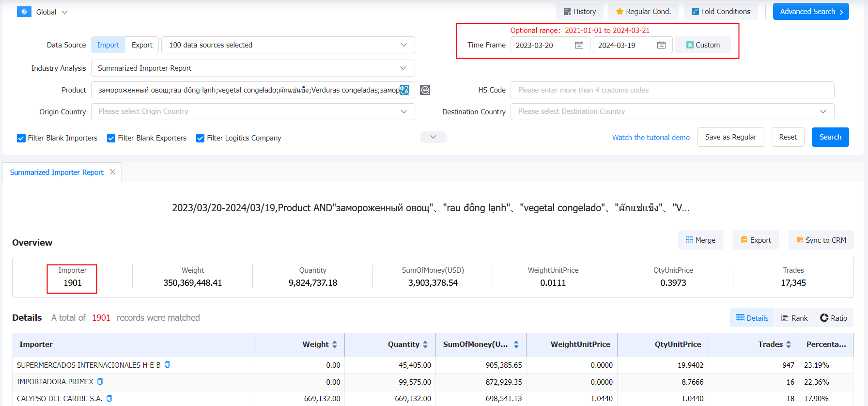868x406 pixels.
Task: Open the end date calendar icon
Action: pyautogui.click(x=661, y=45)
